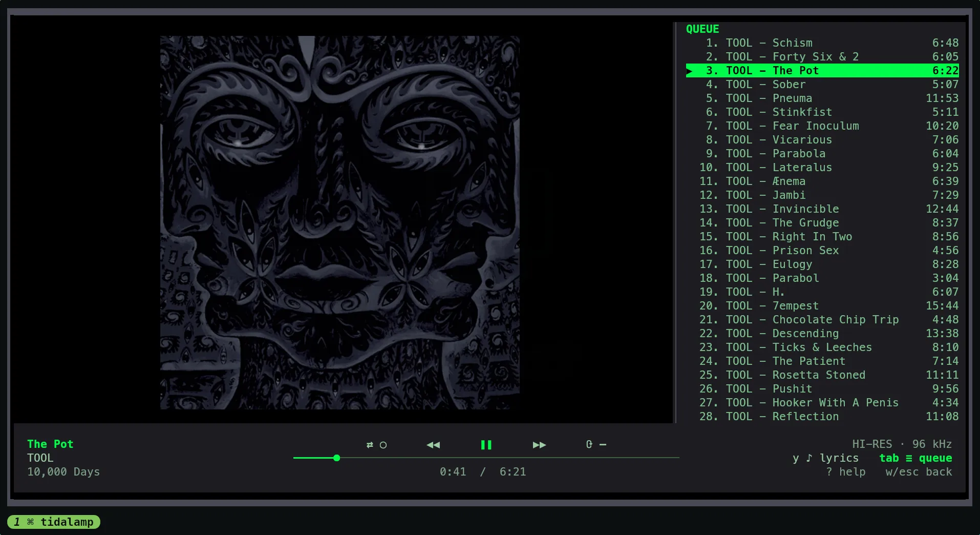
Task: Select queue track 1 Schism
Action: (x=822, y=43)
